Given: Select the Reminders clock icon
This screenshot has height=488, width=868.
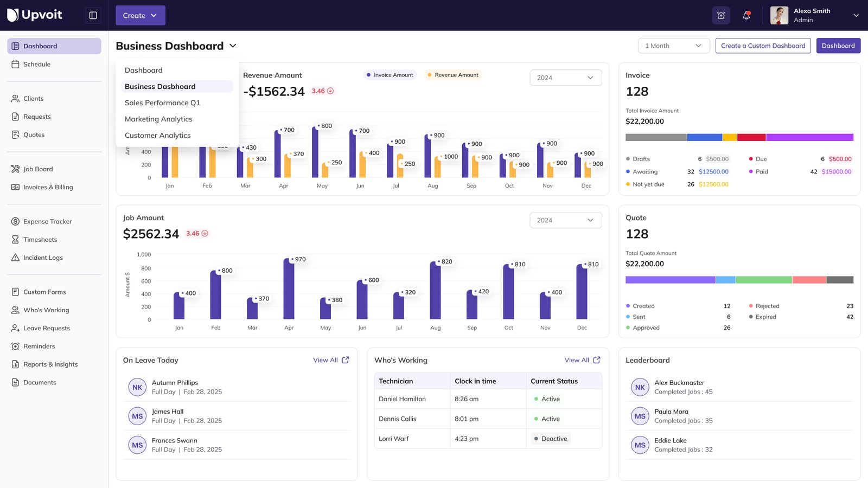Looking at the screenshot, I should (16, 346).
